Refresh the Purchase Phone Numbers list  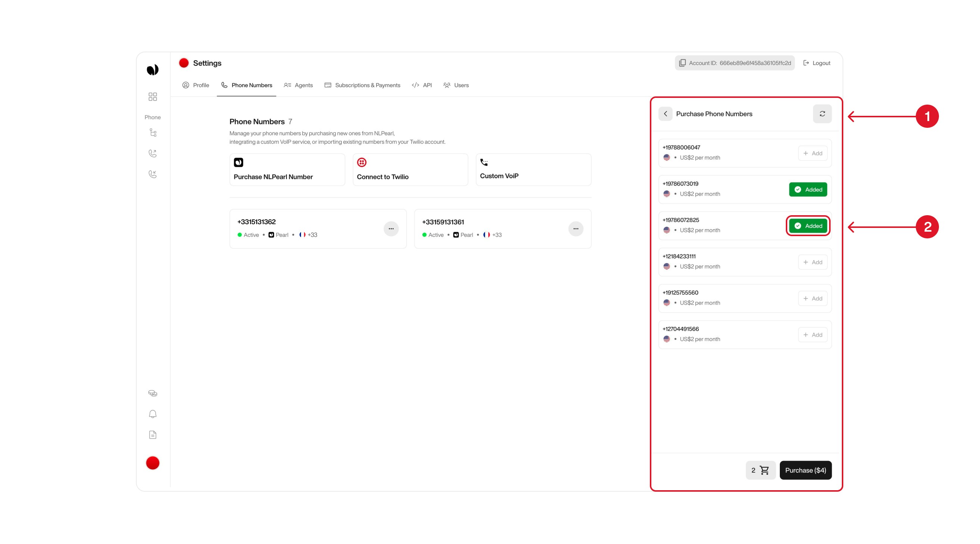(822, 114)
